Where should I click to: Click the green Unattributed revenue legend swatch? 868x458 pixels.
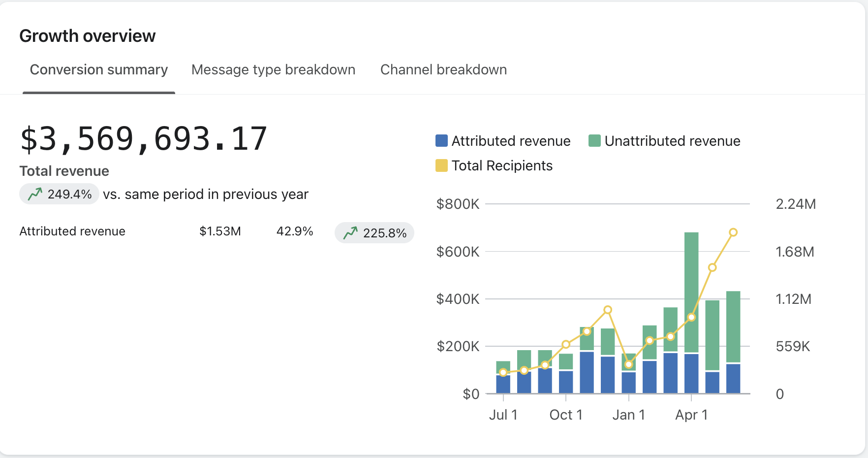tap(594, 141)
